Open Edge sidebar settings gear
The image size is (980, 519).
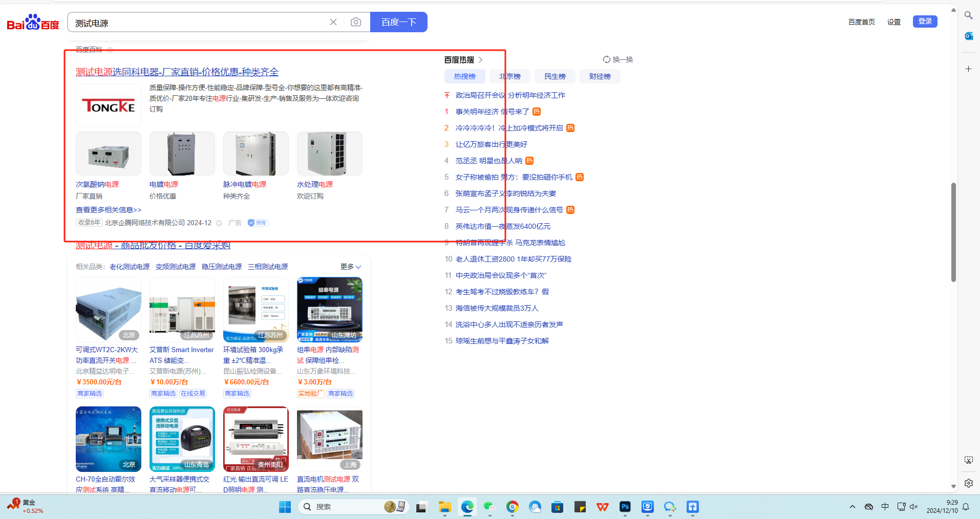(x=969, y=483)
